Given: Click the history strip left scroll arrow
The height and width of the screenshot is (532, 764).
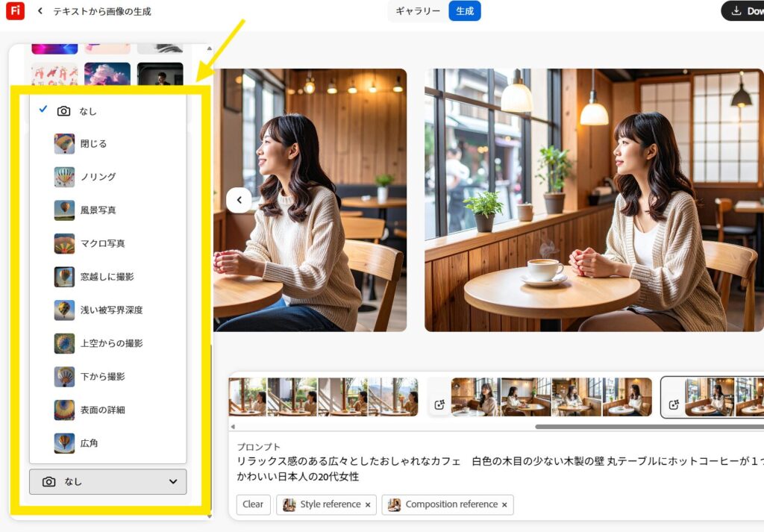Looking at the screenshot, I should pyautogui.click(x=233, y=427).
